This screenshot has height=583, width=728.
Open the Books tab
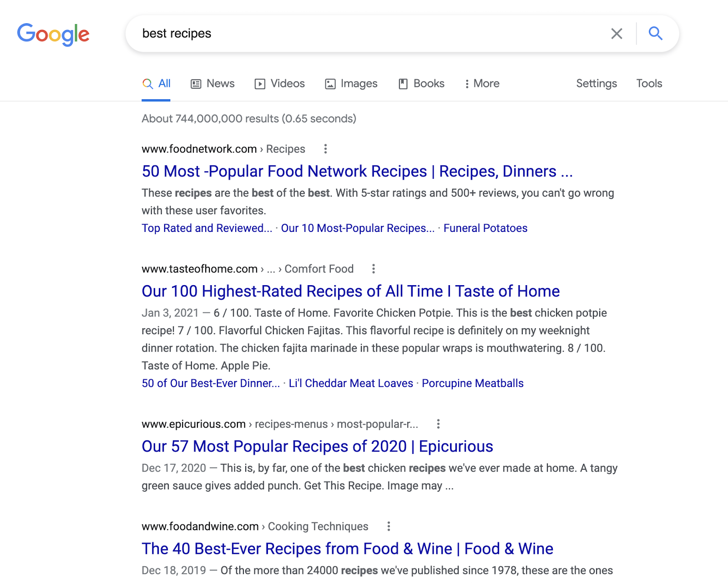pos(421,84)
